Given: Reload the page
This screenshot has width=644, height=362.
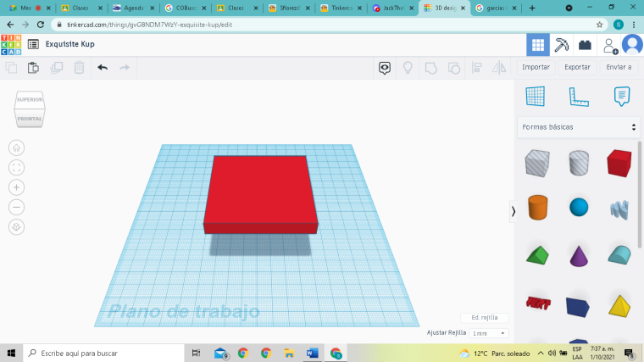Looking at the screenshot, I should [41, 25].
